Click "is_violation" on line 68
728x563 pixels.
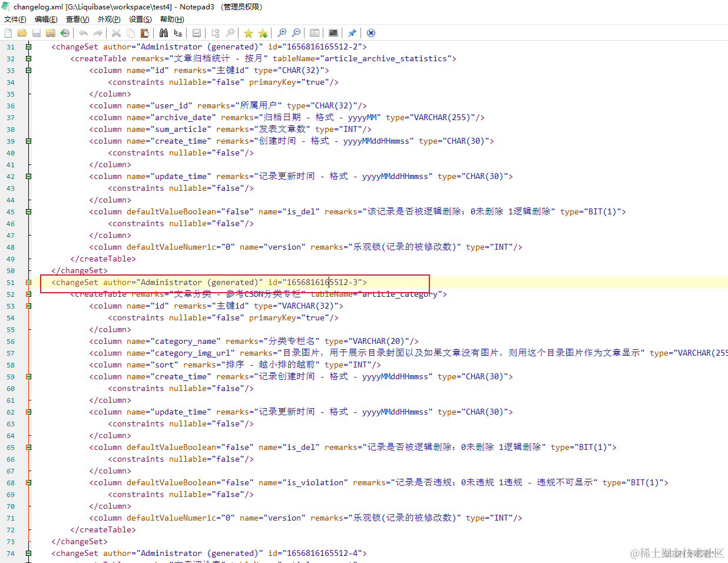pyautogui.click(x=315, y=482)
